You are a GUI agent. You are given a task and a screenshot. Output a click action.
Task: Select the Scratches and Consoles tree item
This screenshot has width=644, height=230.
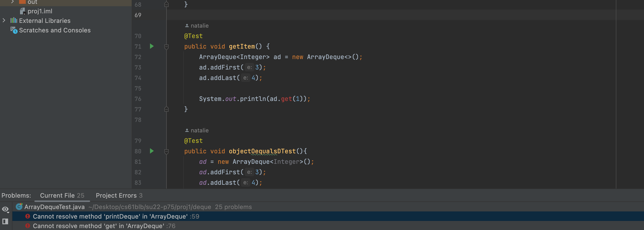tap(55, 30)
